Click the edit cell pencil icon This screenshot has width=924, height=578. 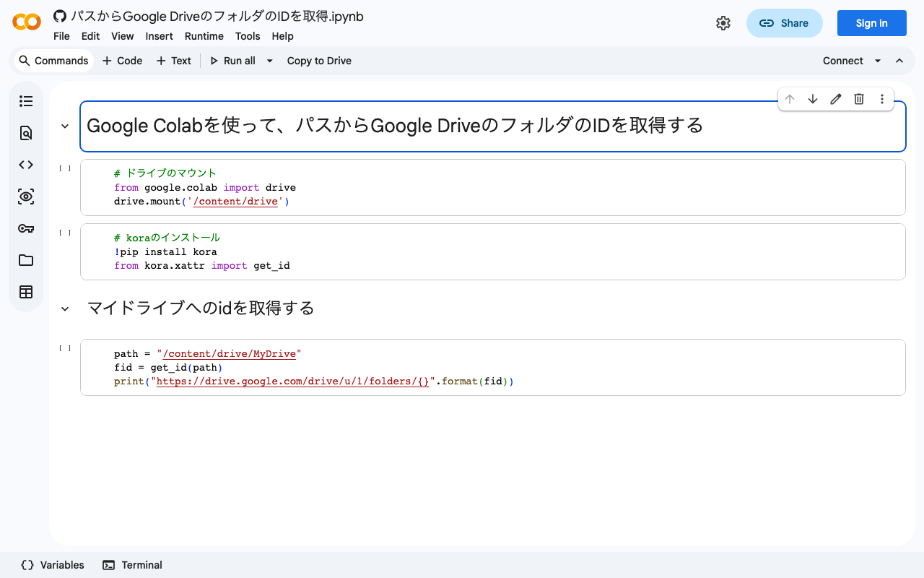pos(836,99)
